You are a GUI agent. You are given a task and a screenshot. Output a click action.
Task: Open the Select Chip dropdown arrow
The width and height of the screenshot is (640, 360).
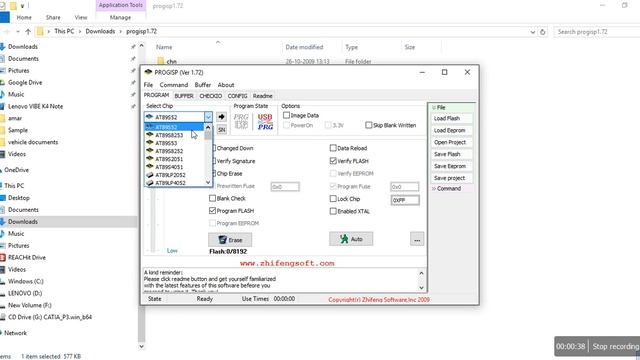coord(208,117)
